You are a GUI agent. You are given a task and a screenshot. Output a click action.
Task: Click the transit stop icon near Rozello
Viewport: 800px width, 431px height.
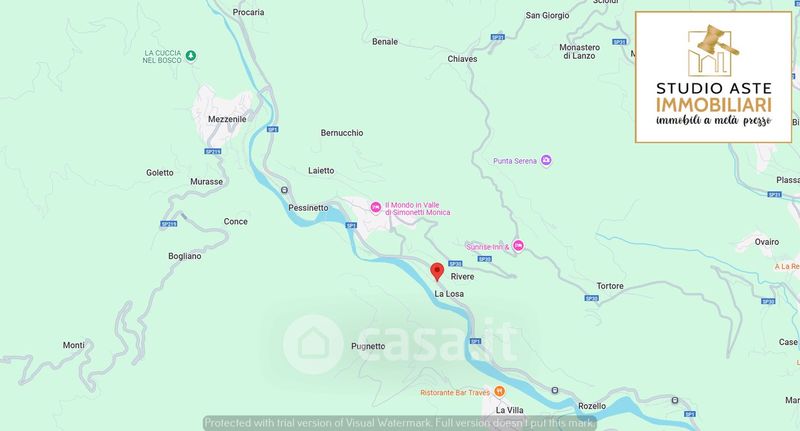click(555, 391)
